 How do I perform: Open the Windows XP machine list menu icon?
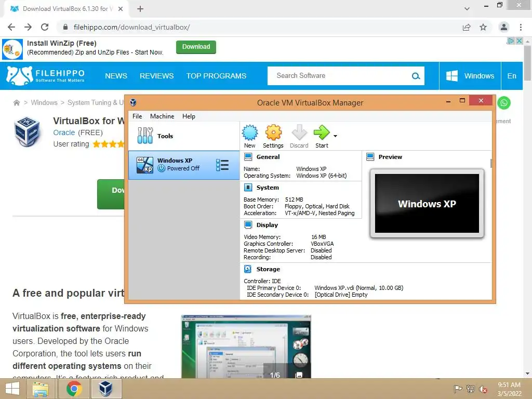pyautogui.click(x=222, y=165)
